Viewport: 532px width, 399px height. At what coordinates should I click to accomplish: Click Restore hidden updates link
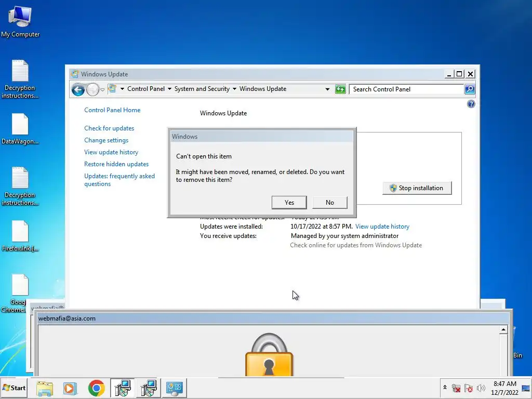pos(116,164)
